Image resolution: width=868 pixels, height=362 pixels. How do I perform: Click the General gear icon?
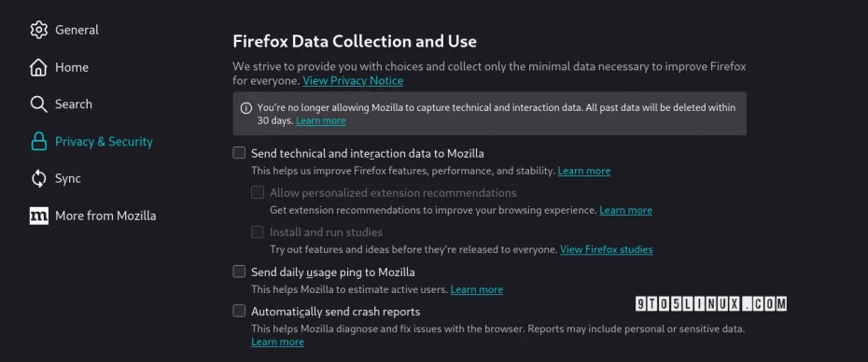(x=39, y=30)
